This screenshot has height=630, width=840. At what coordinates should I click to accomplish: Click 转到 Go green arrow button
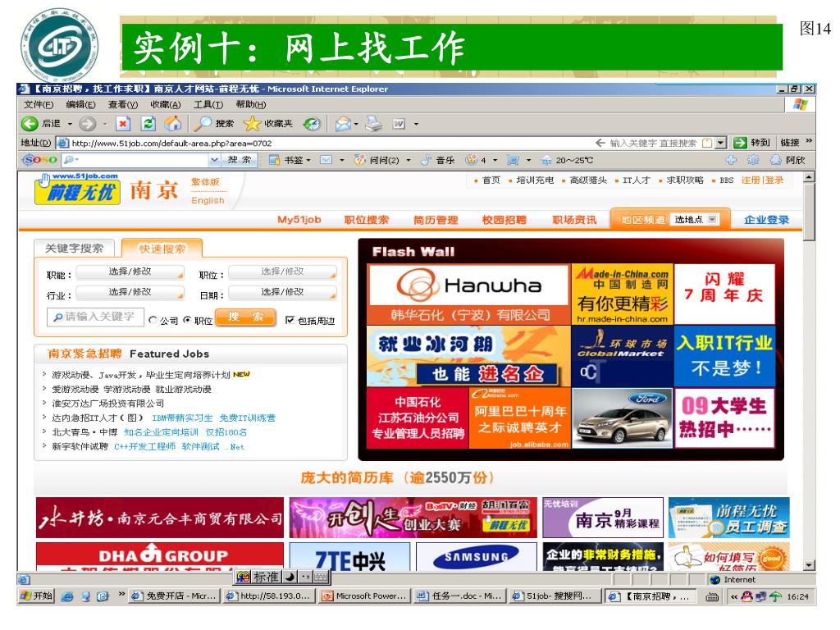(x=740, y=143)
